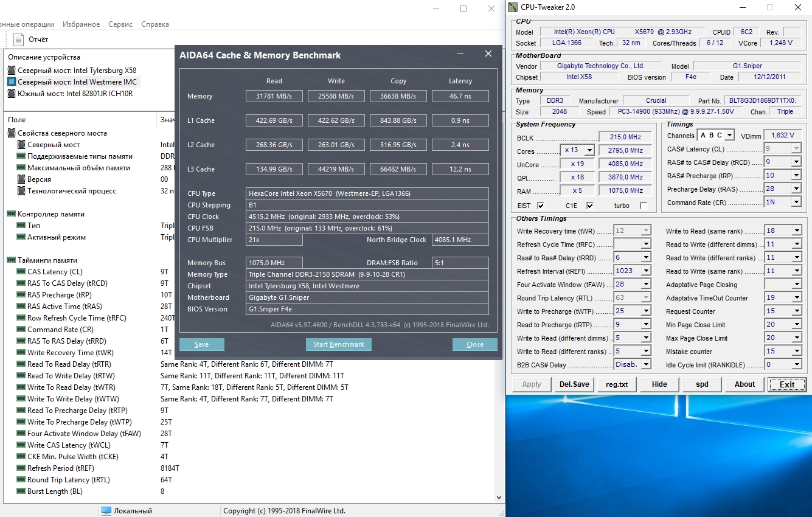This screenshot has height=517, width=812.
Task: Click the icon beside Write CAS Latency (tWCL)
Action: (x=21, y=445)
